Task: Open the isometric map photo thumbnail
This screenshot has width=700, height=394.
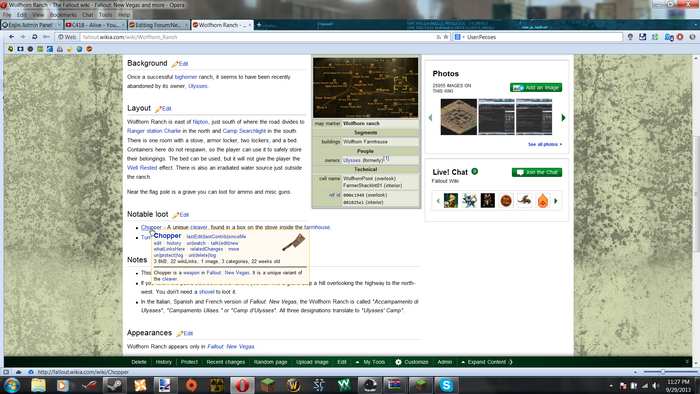Action: [458, 117]
